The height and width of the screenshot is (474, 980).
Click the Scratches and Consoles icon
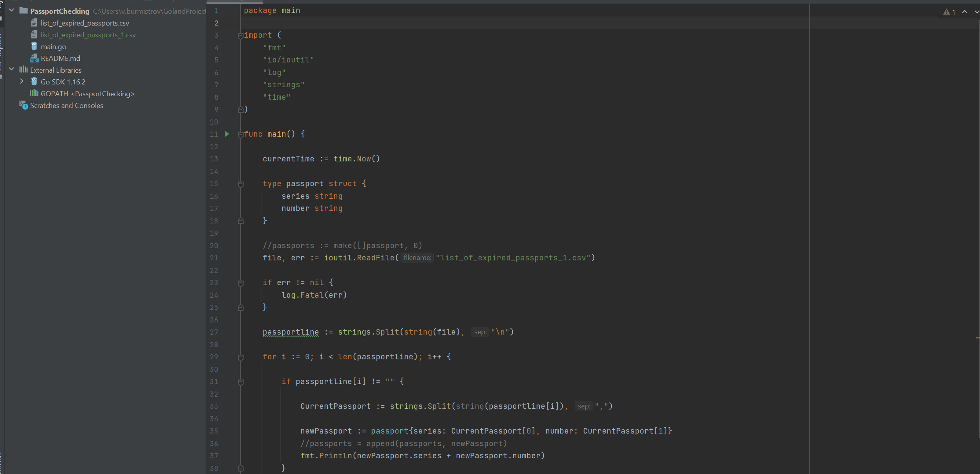click(24, 105)
